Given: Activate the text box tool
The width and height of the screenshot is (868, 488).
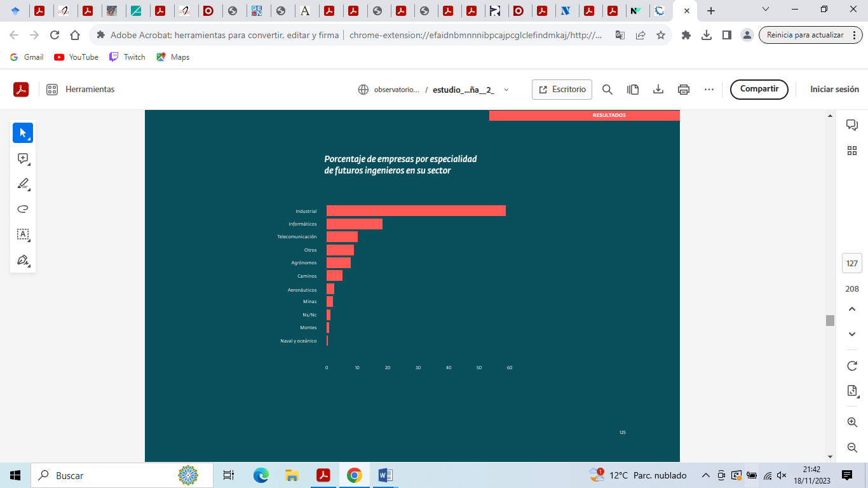Looking at the screenshot, I should click(23, 234).
